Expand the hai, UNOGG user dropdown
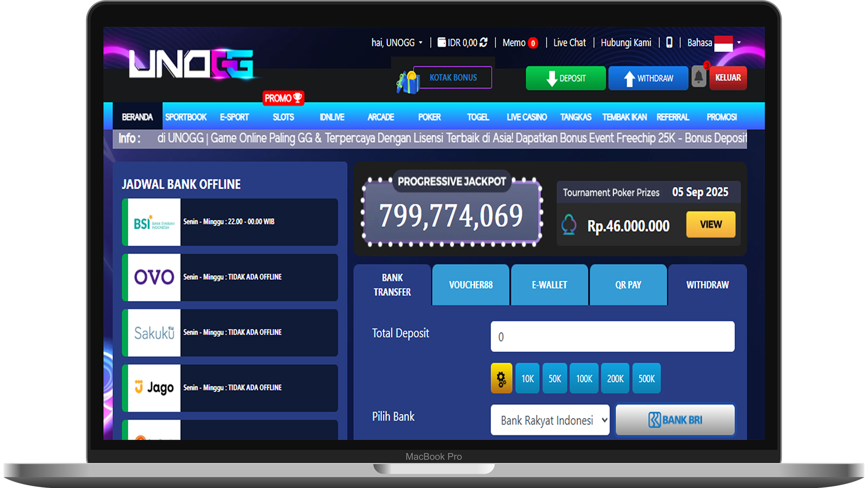Image resolution: width=868 pixels, height=488 pixels. (x=397, y=42)
